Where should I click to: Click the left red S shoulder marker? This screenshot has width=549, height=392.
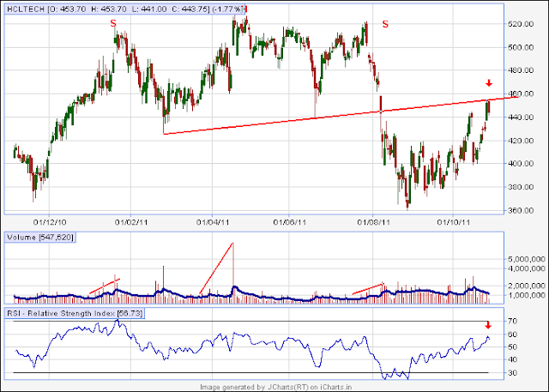tap(113, 23)
